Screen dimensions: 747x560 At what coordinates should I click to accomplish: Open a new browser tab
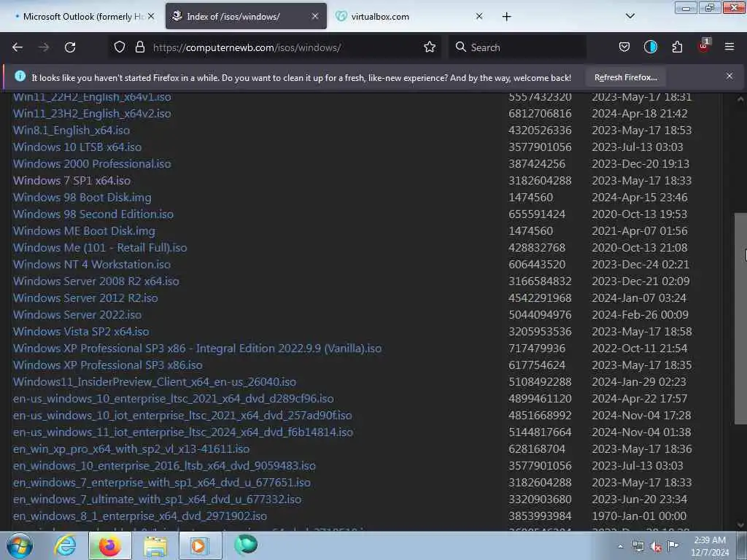pyautogui.click(x=506, y=17)
